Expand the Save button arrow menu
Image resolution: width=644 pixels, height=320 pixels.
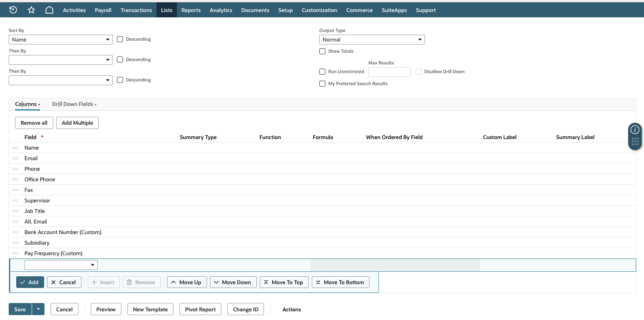click(38, 309)
